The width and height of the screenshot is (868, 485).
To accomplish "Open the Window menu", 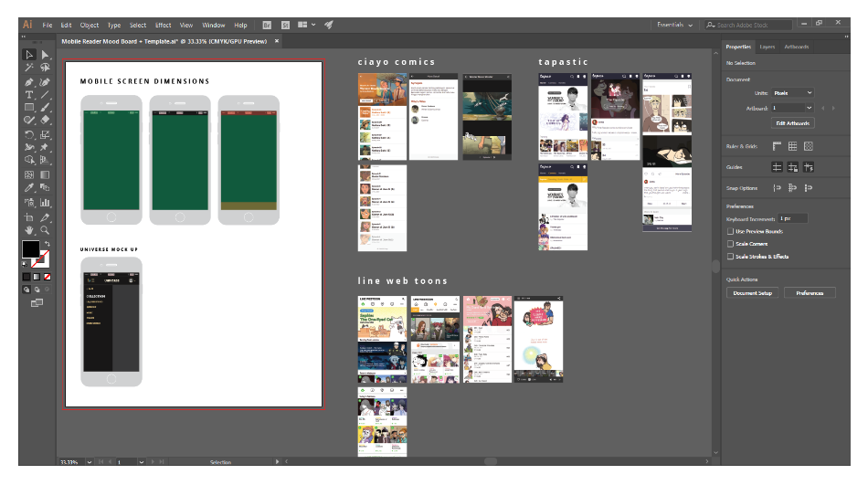I will click(x=213, y=25).
